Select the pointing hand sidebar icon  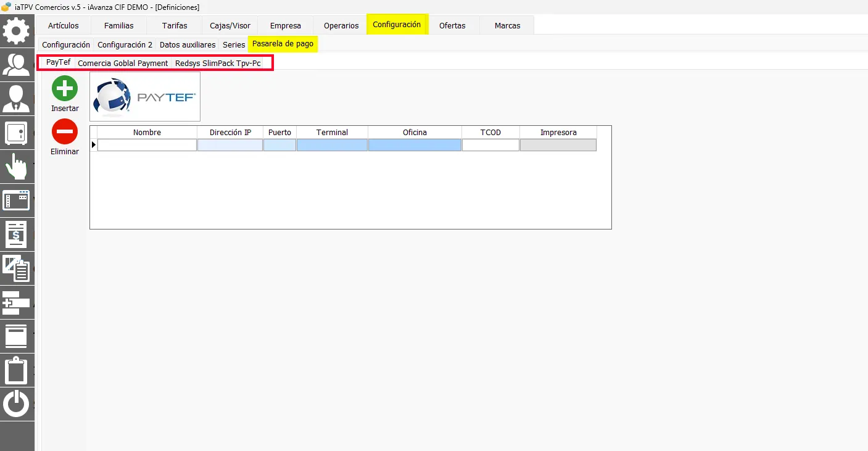(17, 166)
